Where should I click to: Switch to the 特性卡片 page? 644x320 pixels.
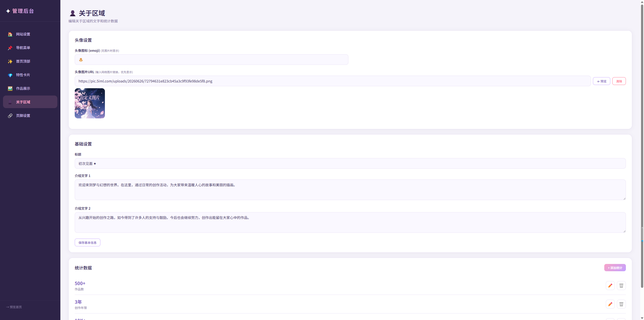30,75
